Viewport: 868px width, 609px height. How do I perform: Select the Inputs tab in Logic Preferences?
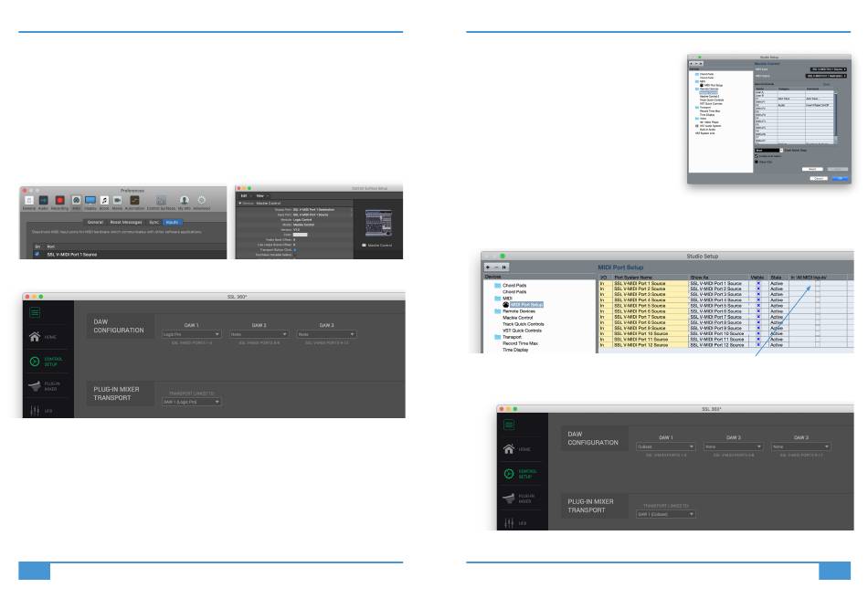(x=172, y=223)
